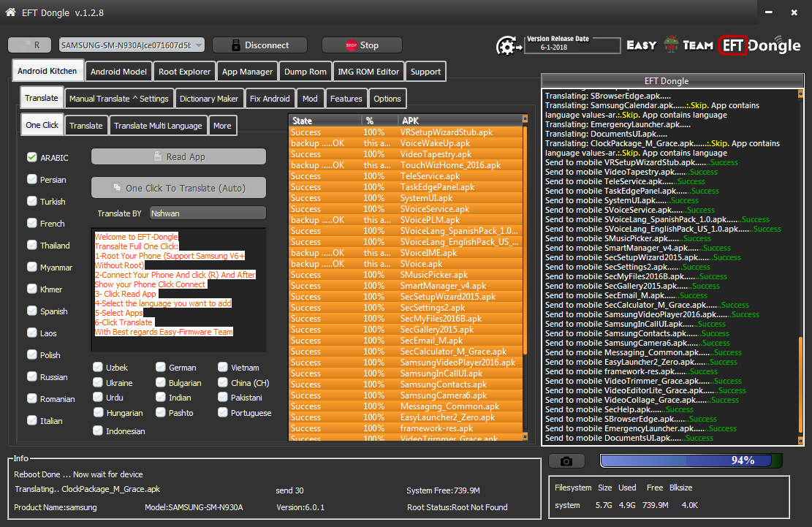Check the Thailand language checkbox
Viewport: 812px width, 527px height.
[x=32, y=245]
